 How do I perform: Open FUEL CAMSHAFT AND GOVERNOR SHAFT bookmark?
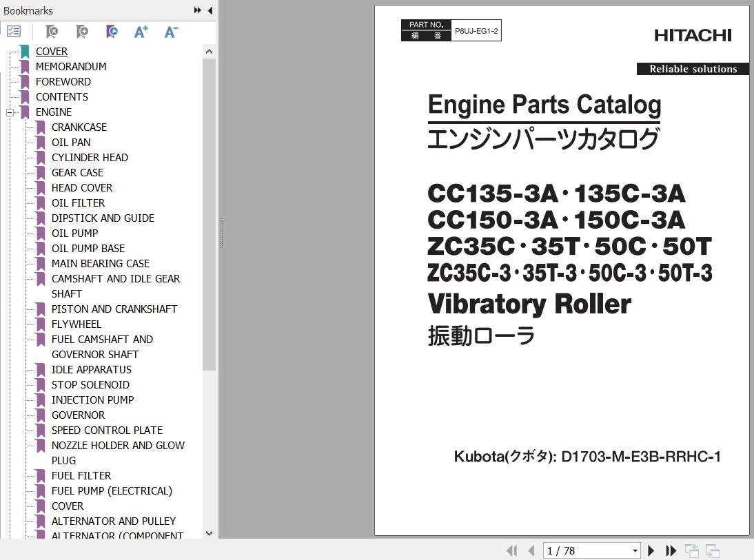coord(102,346)
